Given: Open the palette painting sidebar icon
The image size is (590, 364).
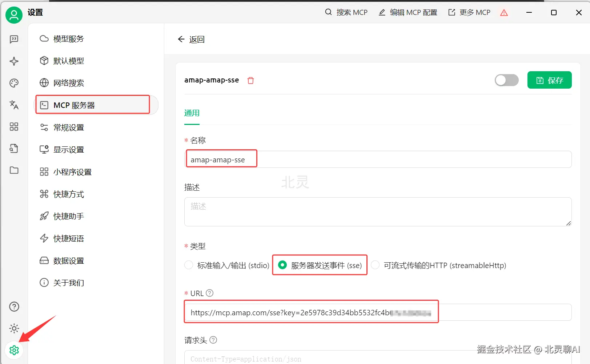Looking at the screenshot, I should (14, 83).
